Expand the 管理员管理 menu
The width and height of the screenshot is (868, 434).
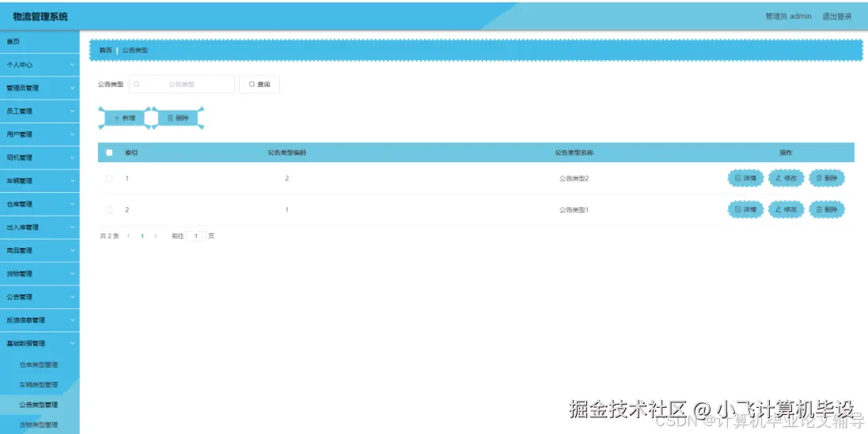pyautogui.click(x=40, y=88)
